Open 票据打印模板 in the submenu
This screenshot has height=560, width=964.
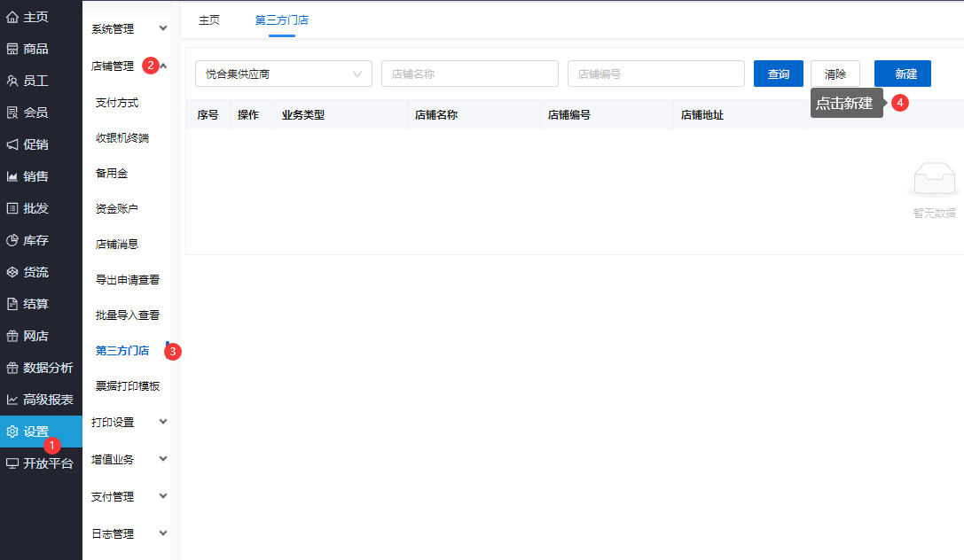128,386
